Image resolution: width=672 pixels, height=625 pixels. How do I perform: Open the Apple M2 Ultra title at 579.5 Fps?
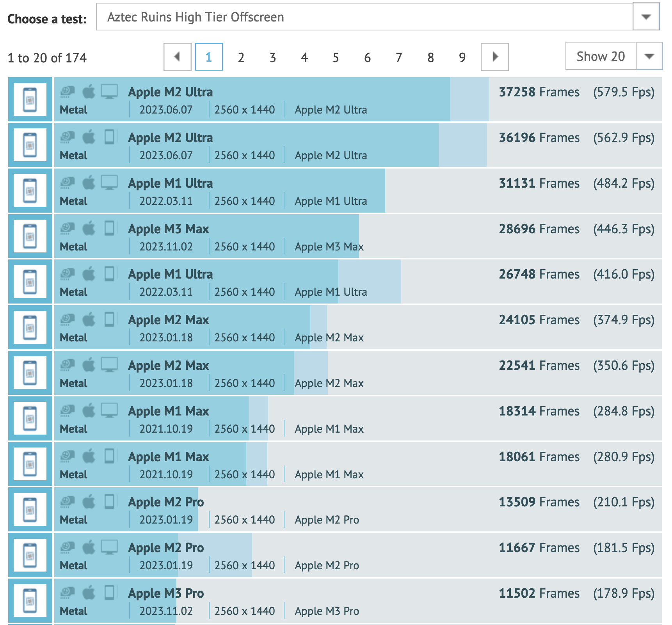pos(171,92)
